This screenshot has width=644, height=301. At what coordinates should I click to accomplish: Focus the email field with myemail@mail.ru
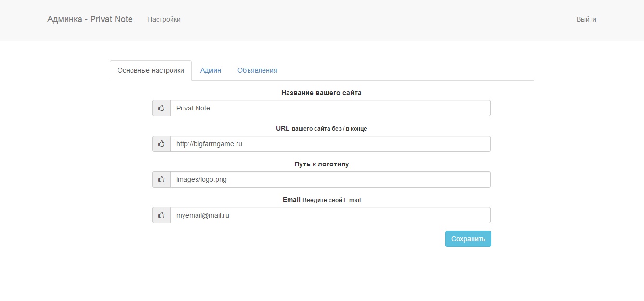click(330, 215)
